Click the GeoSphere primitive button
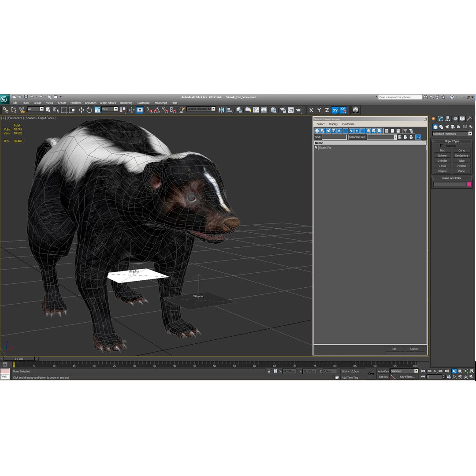 pyautogui.click(x=461, y=156)
